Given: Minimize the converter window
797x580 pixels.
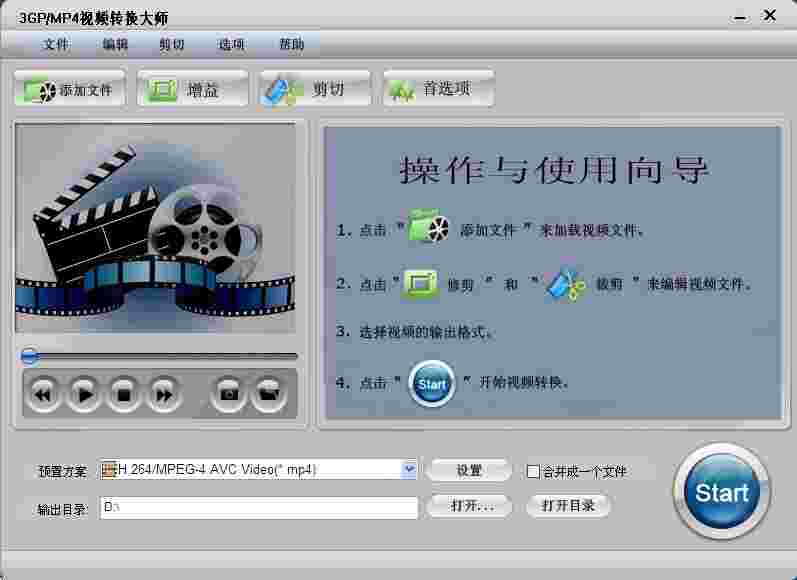Looking at the screenshot, I should (740, 18).
